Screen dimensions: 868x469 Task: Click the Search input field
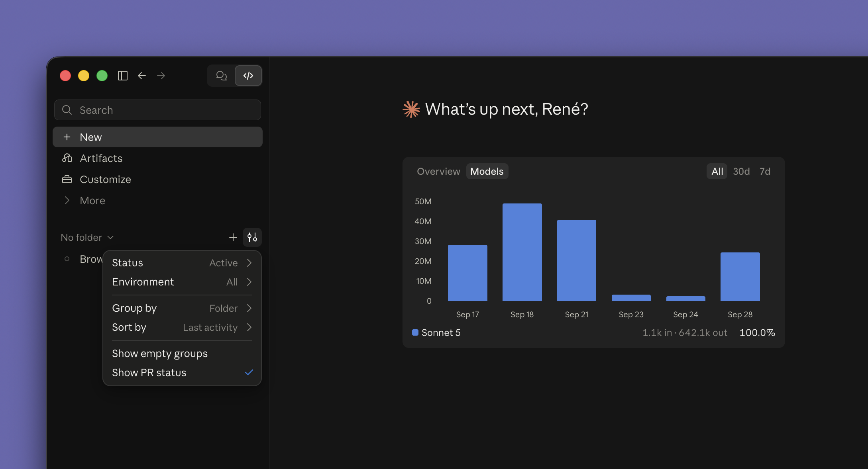[x=157, y=110]
